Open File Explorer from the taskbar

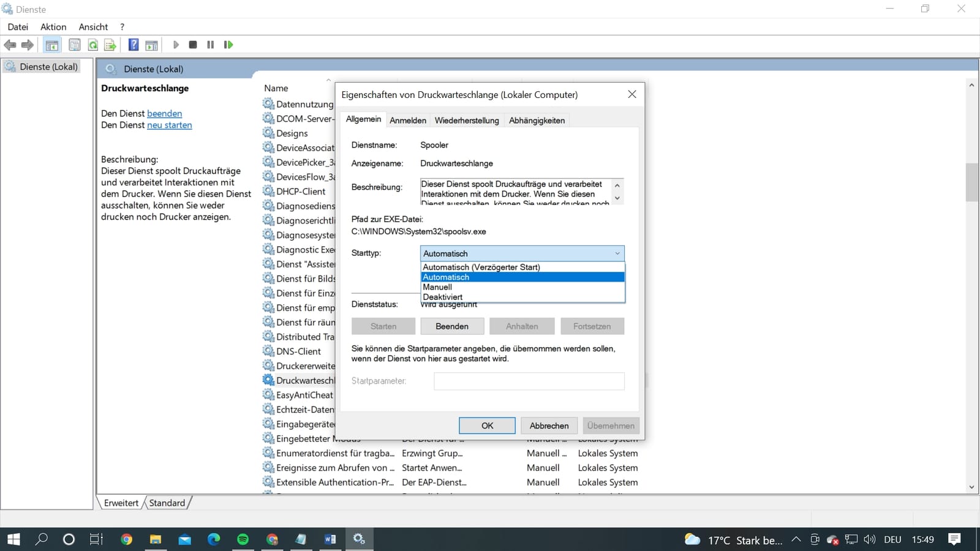tap(156, 539)
